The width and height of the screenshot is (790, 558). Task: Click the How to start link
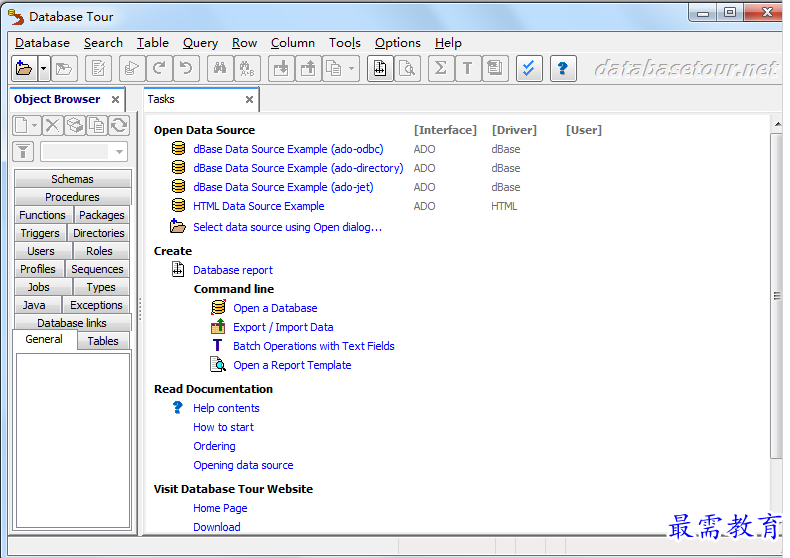(x=224, y=427)
